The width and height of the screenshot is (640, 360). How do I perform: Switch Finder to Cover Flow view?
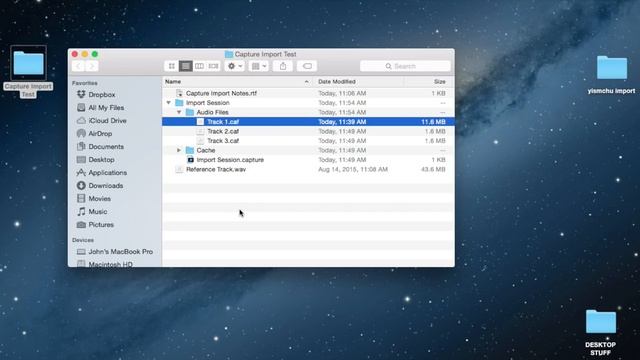point(213,66)
